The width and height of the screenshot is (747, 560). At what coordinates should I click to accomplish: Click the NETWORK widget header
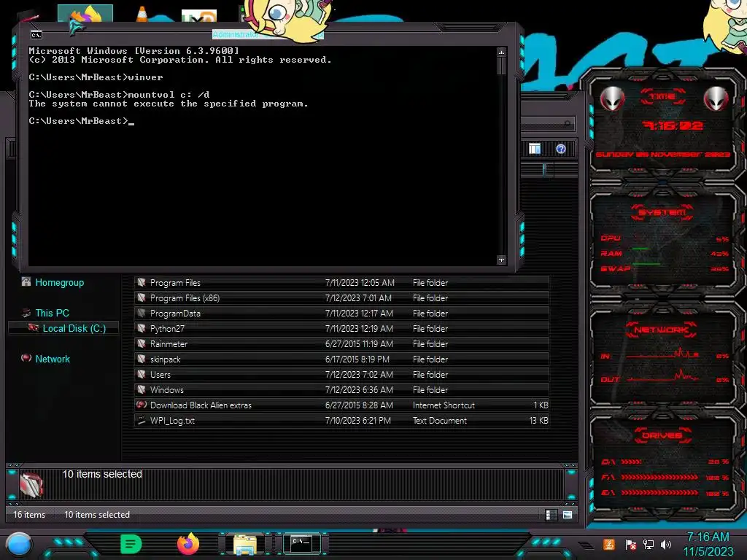tap(661, 330)
